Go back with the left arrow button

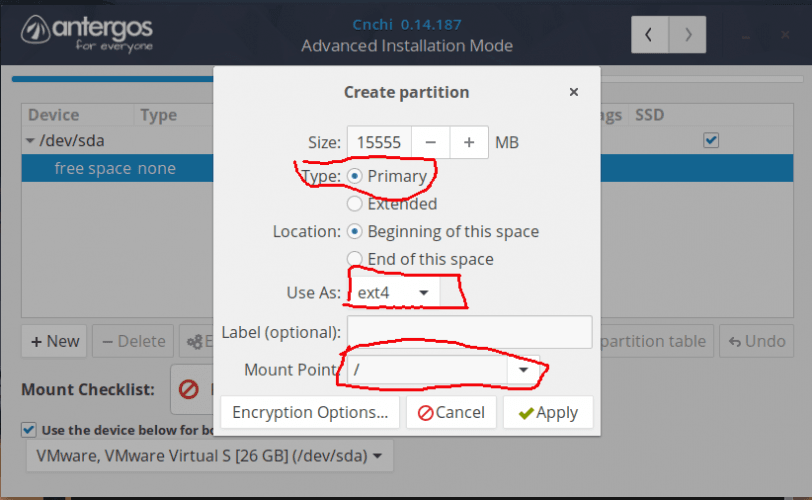649,35
